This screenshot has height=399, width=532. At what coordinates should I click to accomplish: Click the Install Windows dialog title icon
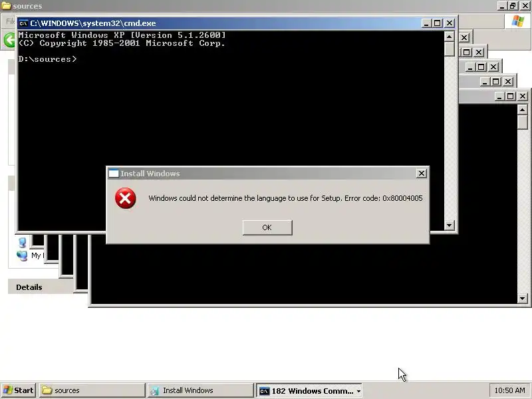[113, 174]
